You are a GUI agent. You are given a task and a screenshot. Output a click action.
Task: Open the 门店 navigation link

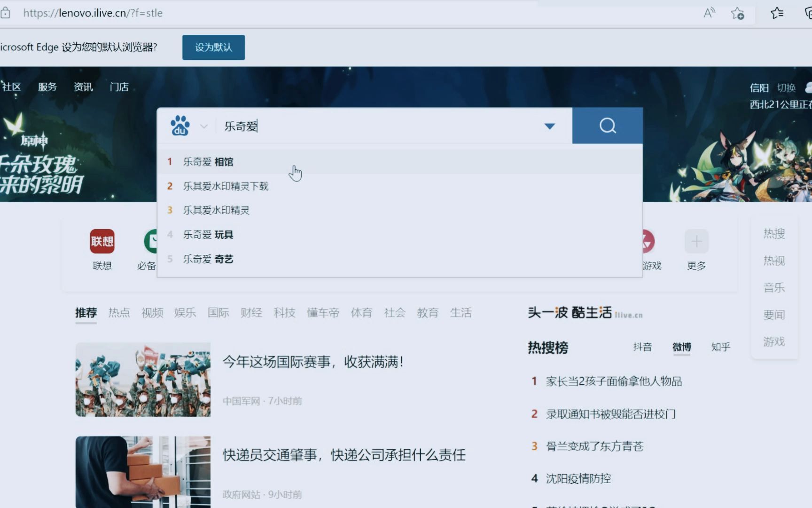click(x=119, y=87)
